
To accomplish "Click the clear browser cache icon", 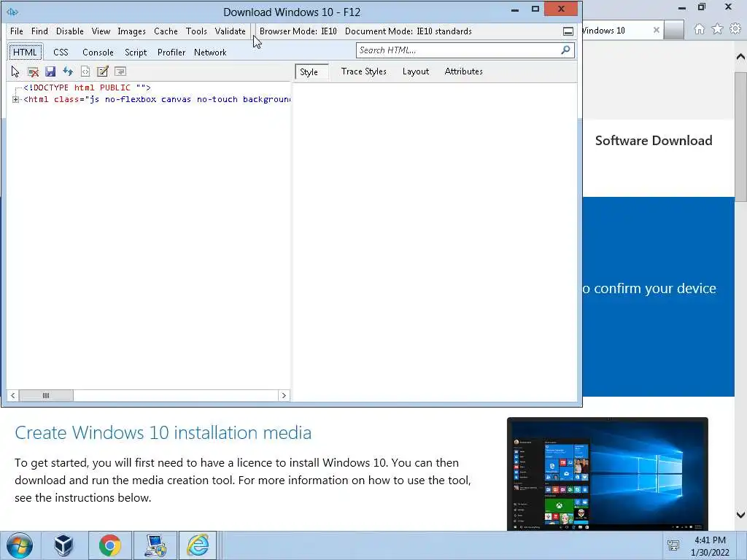I will click(x=33, y=71).
